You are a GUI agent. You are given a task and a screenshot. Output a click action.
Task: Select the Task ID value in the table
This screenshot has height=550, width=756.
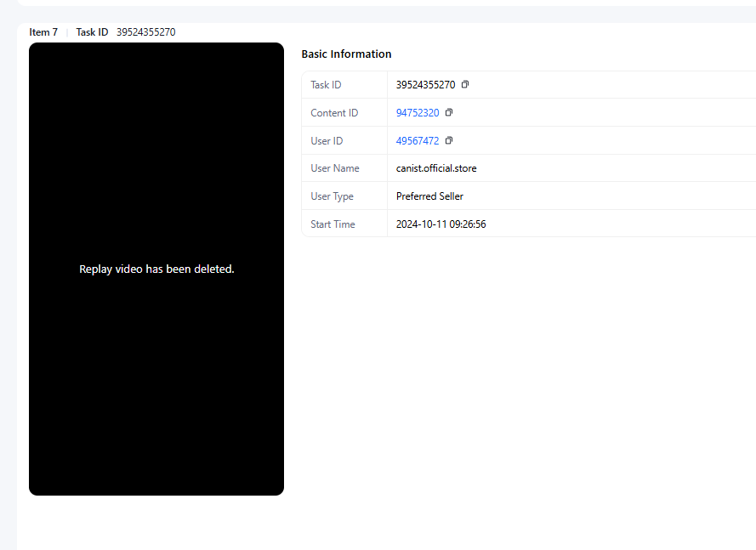coord(425,85)
